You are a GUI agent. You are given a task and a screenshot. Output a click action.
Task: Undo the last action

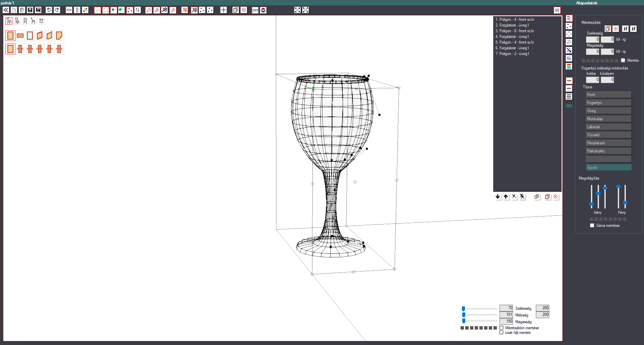point(49,10)
